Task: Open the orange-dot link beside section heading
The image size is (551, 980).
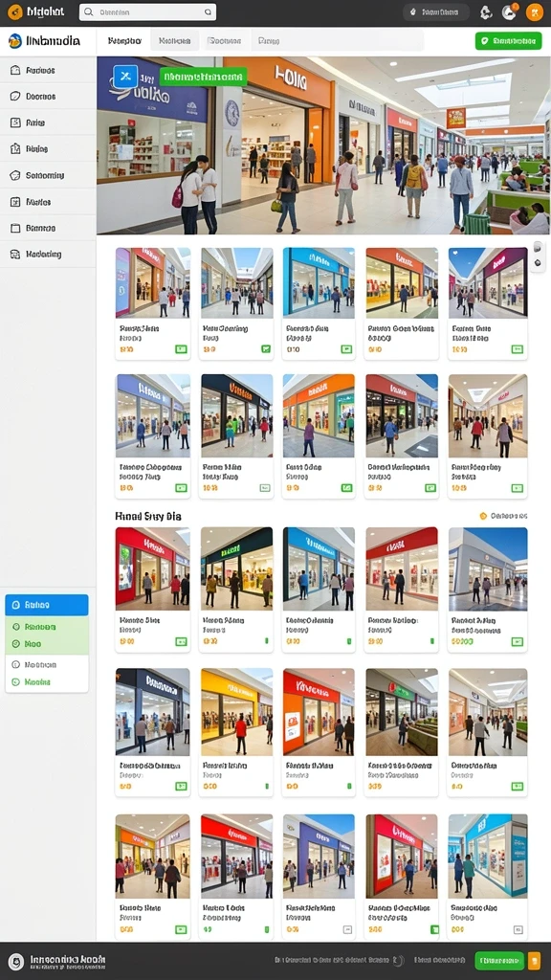Action: click(x=503, y=516)
